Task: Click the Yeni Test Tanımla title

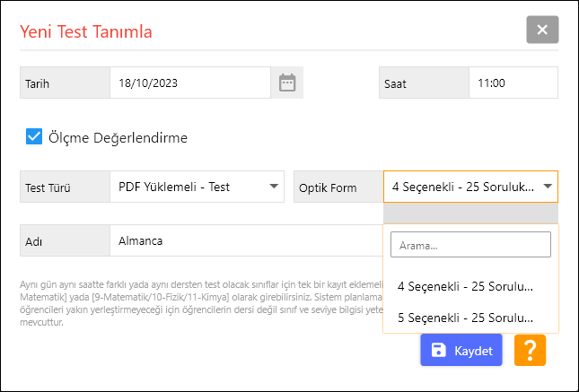Action: [86, 32]
